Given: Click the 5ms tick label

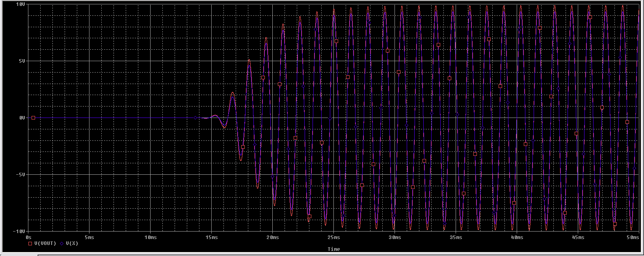Looking at the screenshot, I should click(x=89, y=237).
